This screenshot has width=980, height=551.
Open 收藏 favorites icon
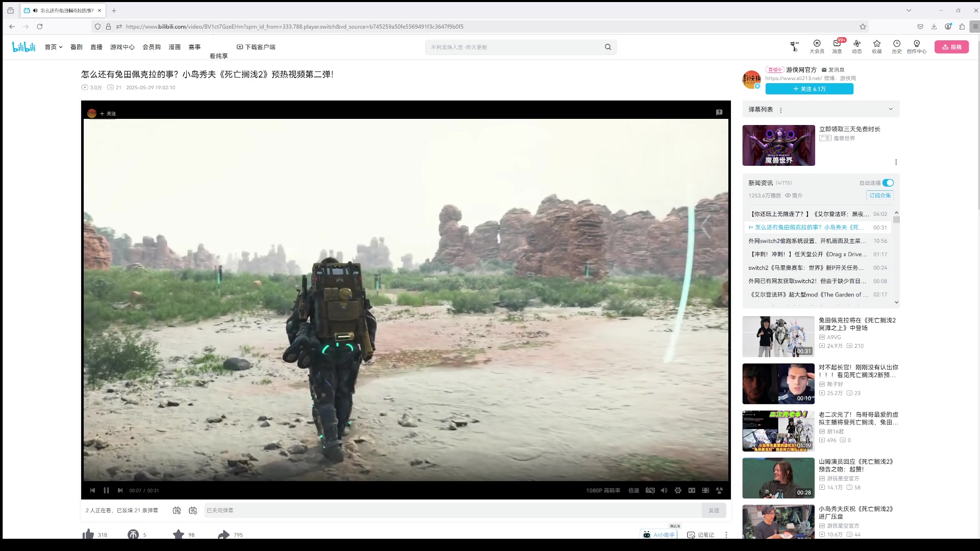point(876,46)
